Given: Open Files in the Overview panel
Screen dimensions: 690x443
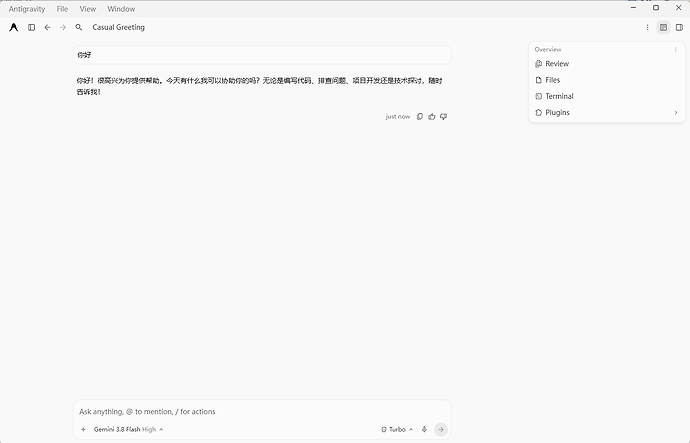Looking at the screenshot, I should click(x=607, y=80).
